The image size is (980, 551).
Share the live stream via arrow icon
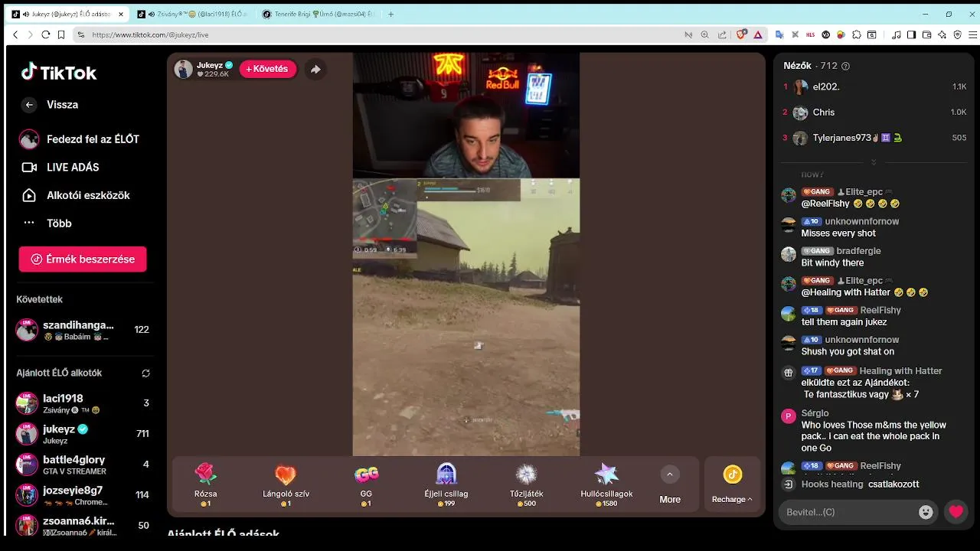315,69
